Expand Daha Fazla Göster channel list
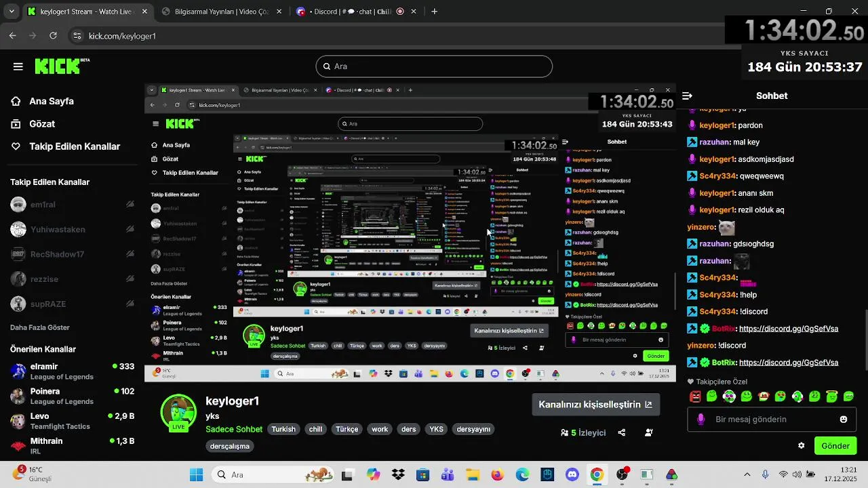The width and height of the screenshot is (868, 488). (x=40, y=327)
